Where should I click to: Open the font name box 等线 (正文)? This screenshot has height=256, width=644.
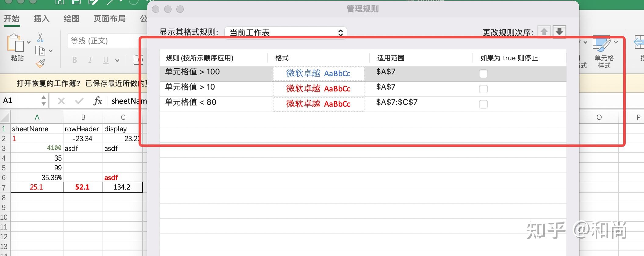point(107,41)
